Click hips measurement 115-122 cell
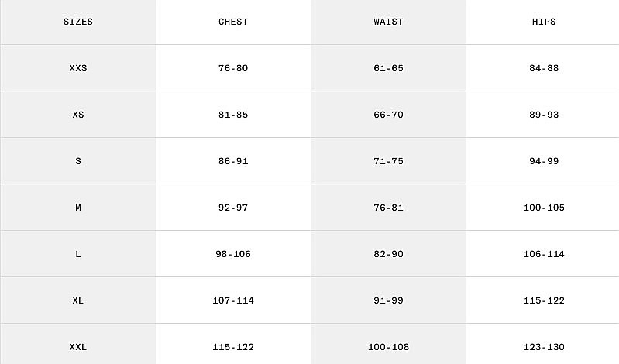Viewport: 619px width, 364px height. coord(543,300)
